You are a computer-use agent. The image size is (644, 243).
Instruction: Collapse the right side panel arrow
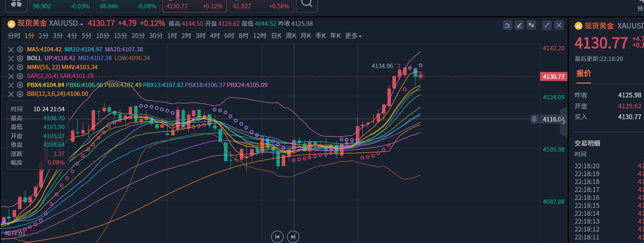564,122
